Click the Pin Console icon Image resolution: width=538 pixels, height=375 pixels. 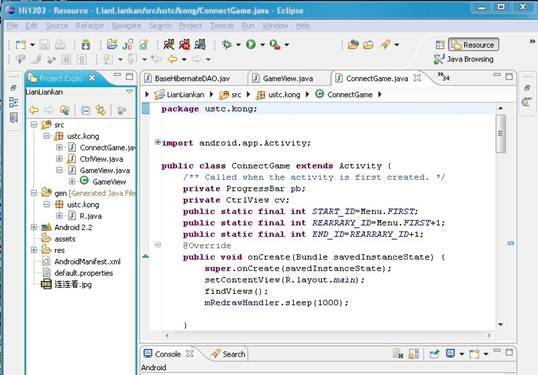(434, 354)
